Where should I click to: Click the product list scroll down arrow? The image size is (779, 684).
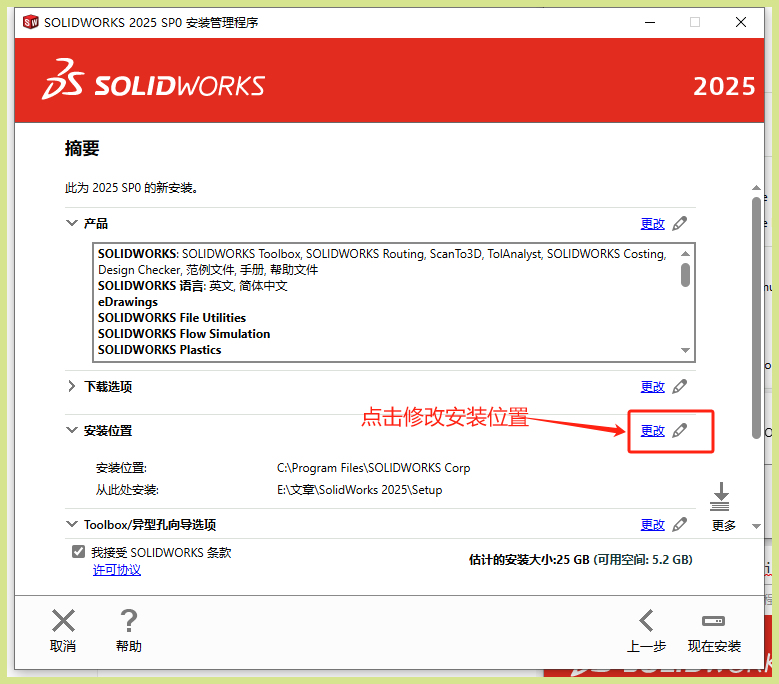685,350
